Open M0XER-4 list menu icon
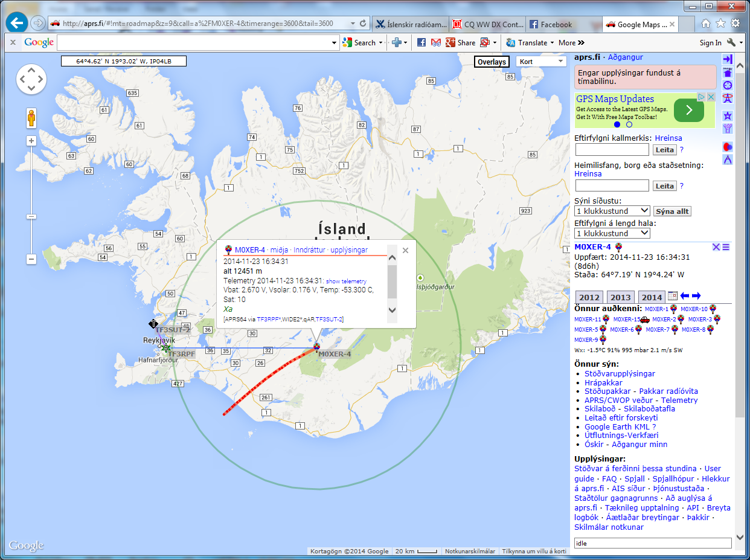750x560 pixels. pyautogui.click(x=726, y=247)
